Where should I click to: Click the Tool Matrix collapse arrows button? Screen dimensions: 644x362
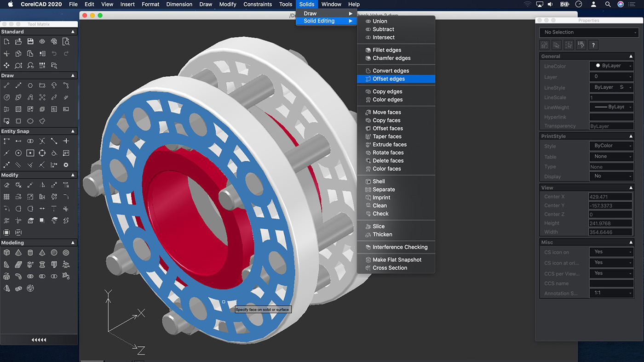click(x=39, y=340)
